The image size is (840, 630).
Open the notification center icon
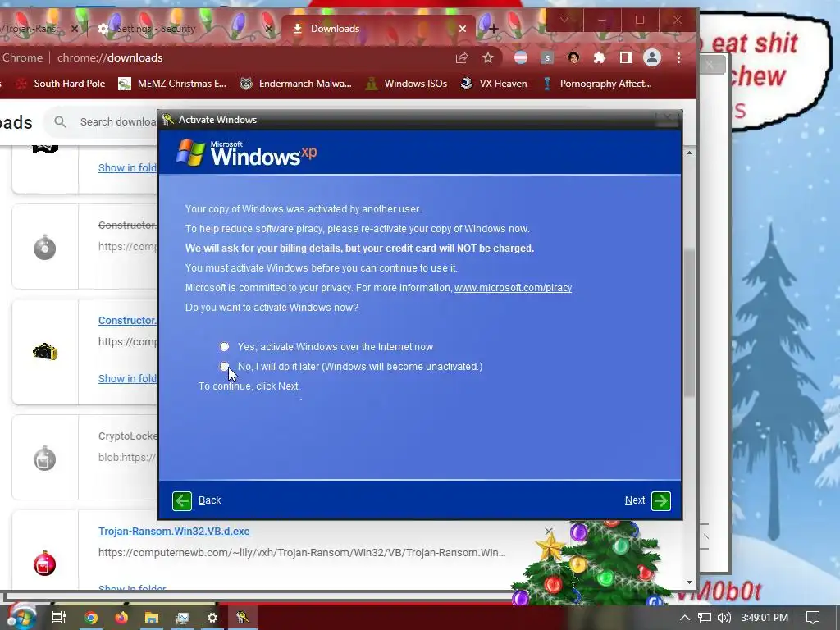click(813, 618)
